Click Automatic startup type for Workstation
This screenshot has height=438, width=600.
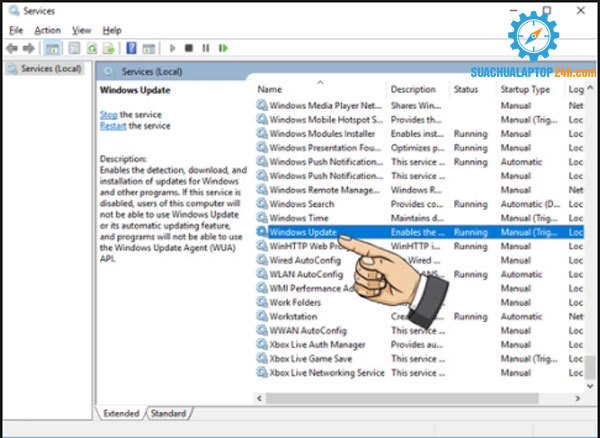pos(521,316)
